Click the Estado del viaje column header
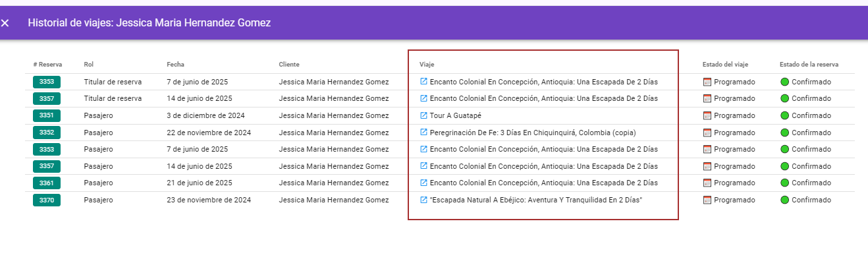The image size is (868, 271). tap(725, 65)
